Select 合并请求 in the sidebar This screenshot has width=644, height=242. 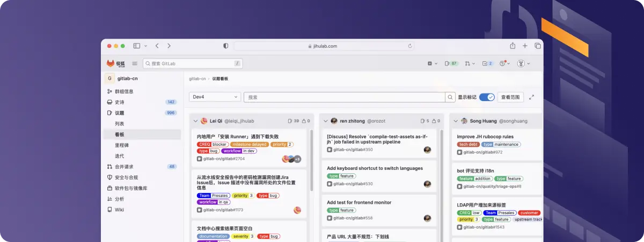click(x=124, y=167)
